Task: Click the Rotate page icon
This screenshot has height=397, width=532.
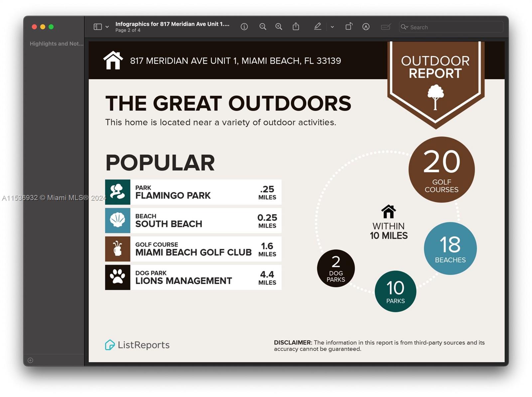Action: click(348, 27)
